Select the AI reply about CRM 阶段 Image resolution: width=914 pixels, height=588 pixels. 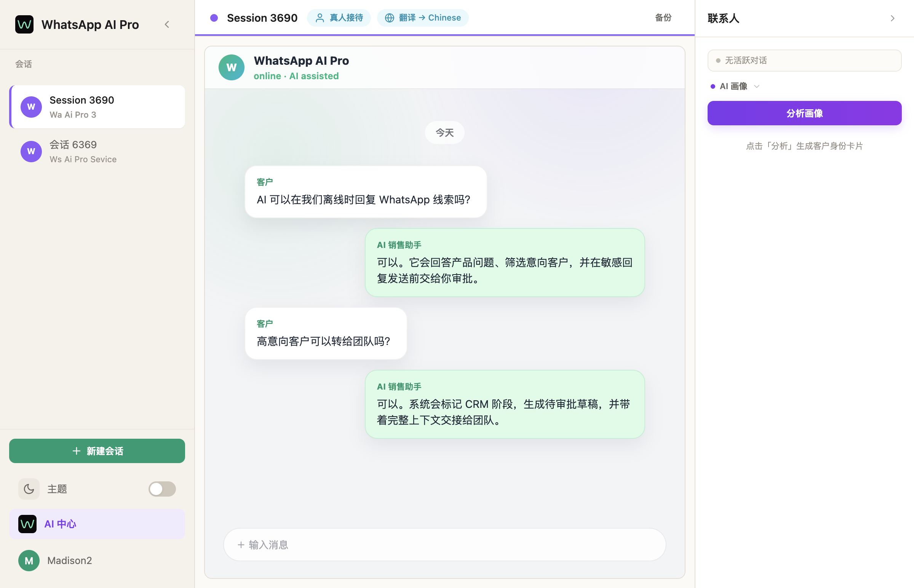pos(505,404)
